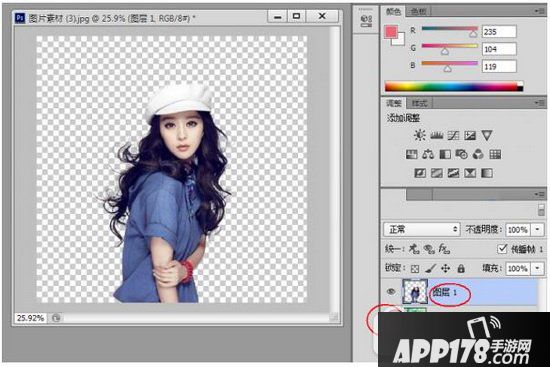This screenshot has width=550, height=367.
Task: Open the 调整 panel flyout menu
Action: point(540,103)
